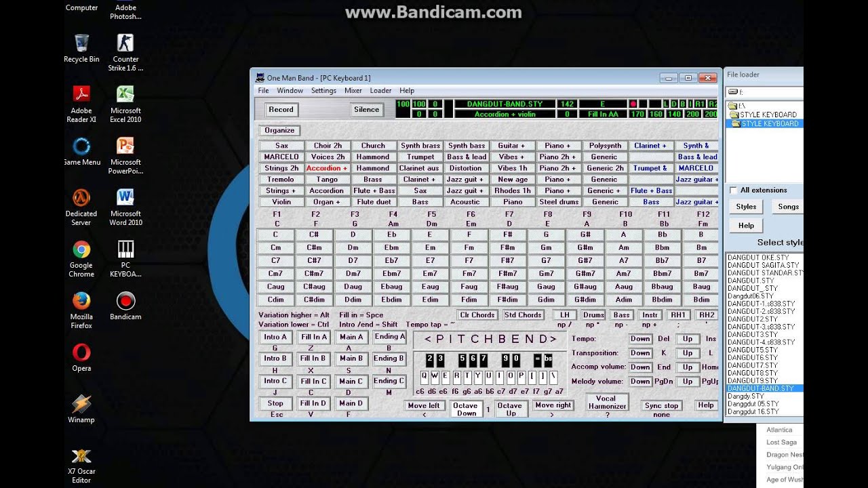Lower melody volume with its Down button

coord(640,382)
